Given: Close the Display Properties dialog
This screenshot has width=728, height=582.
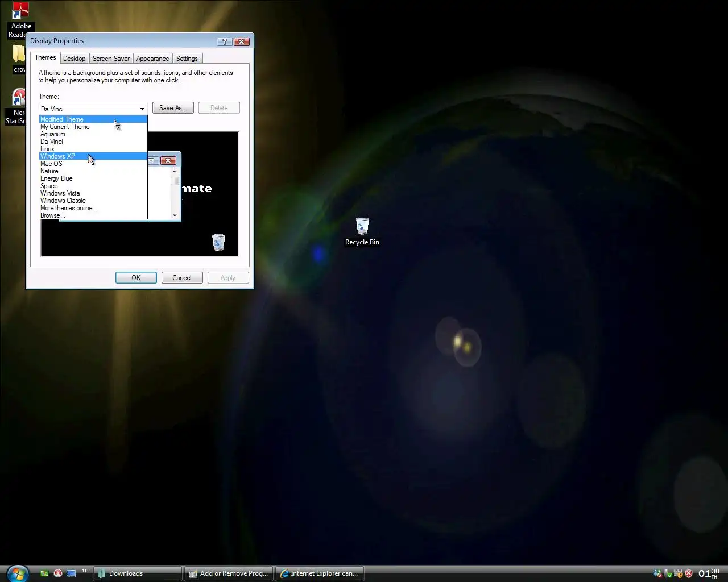Looking at the screenshot, I should [242, 41].
